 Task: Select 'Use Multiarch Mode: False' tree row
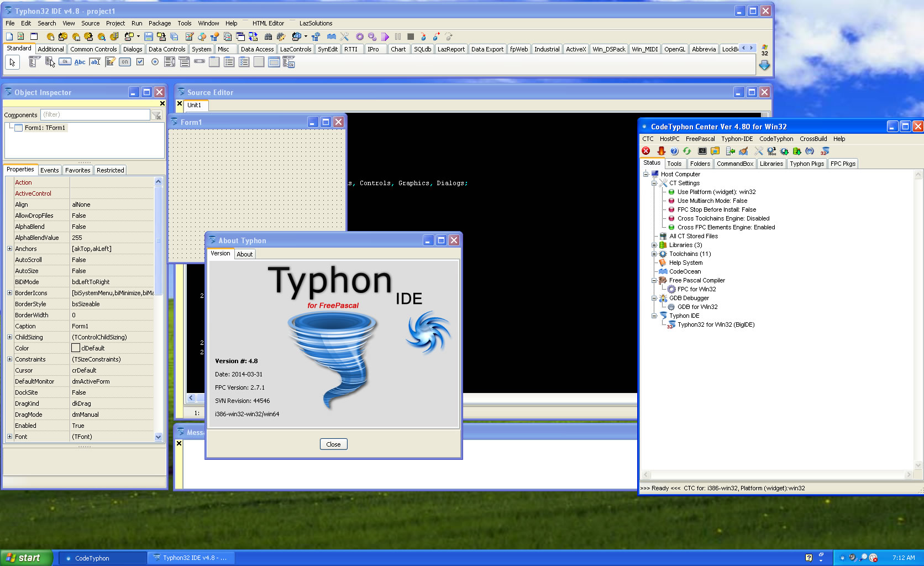coord(712,201)
